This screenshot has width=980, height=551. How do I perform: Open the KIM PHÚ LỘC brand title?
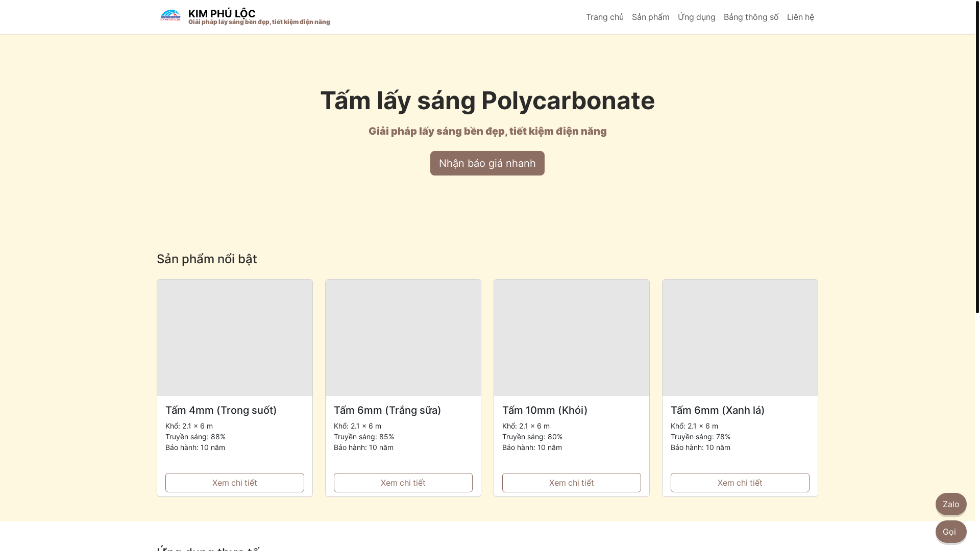tap(222, 13)
